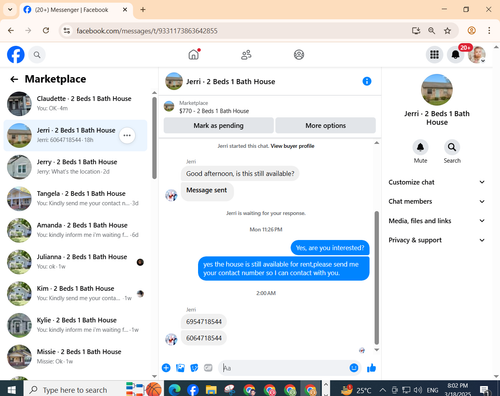The height and width of the screenshot is (396, 500).
Task: Select the Messenger | Facebook tab
Action: coord(76,10)
